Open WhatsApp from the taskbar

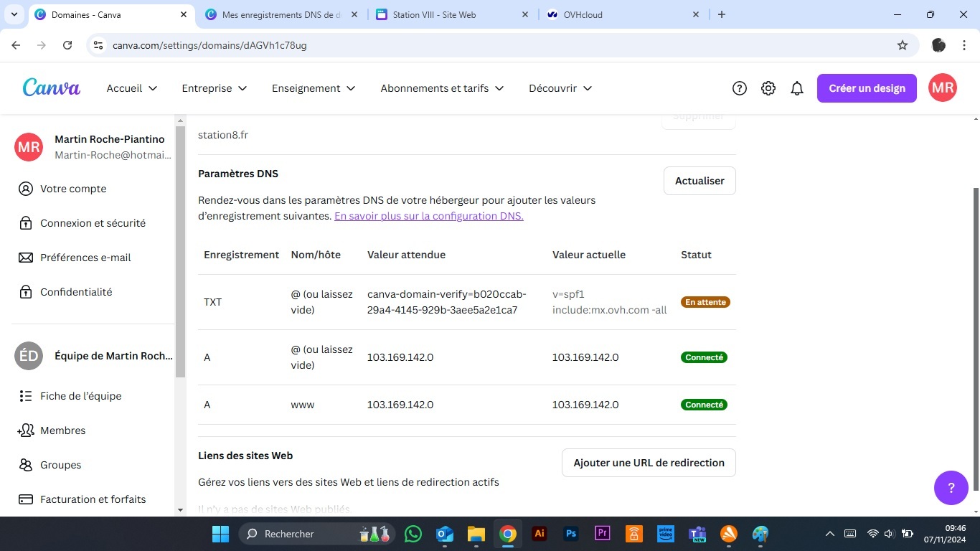(413, 534)
